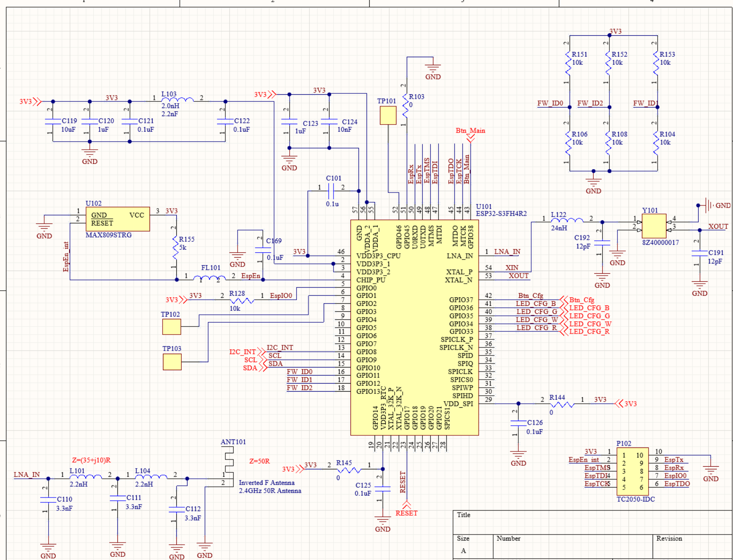Image resolution: width=733 pixels, height=560 pixels.
Task: Click the LNA_IN net label beside L101
Action: pos(27,475)
